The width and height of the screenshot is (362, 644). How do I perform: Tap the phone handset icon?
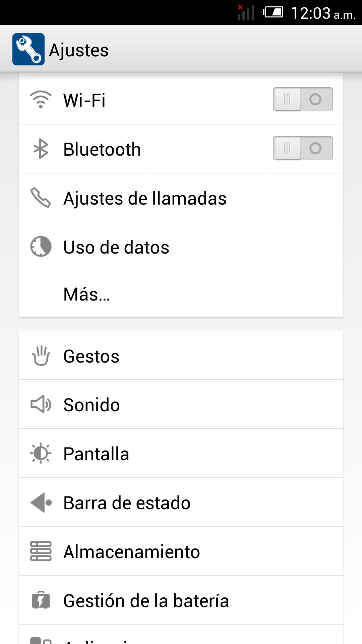tap(41, 198)
